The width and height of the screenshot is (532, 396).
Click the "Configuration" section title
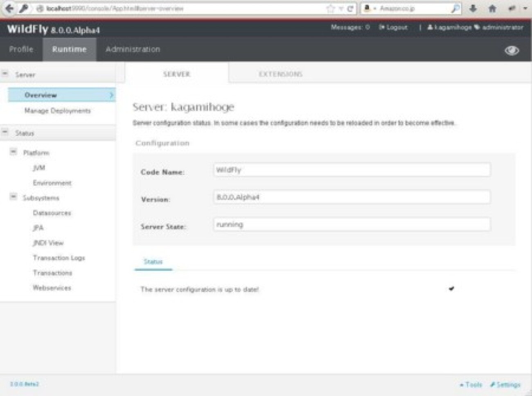(162, 143)
